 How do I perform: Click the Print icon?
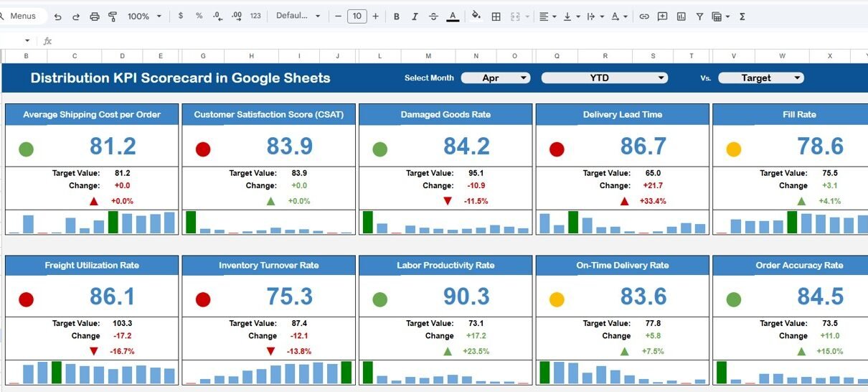pos(95,16)
